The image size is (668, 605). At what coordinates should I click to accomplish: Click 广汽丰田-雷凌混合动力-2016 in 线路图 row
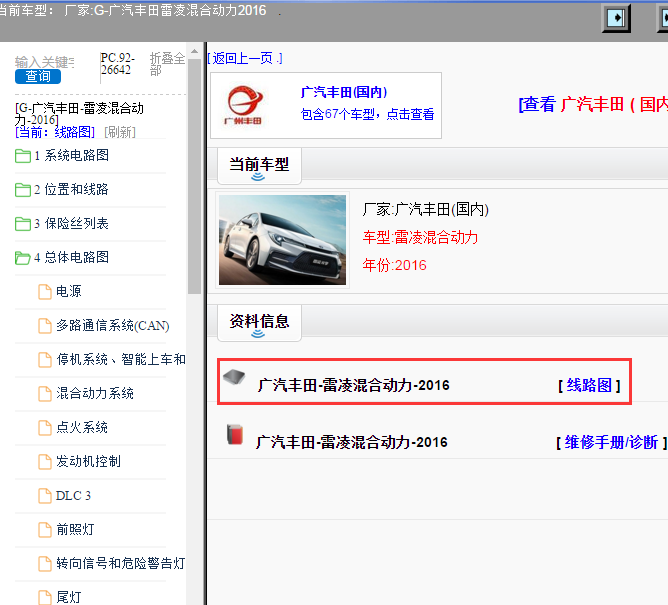coord(354,386)
